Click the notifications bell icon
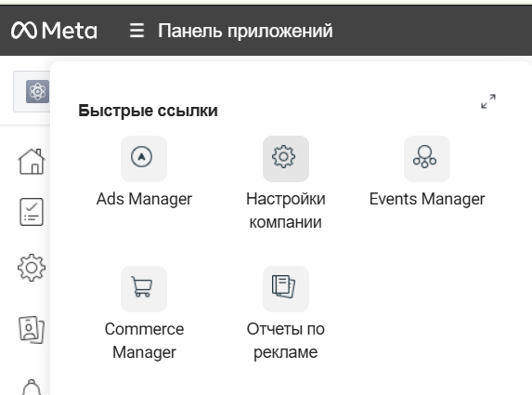Screen dimensions: 532x395 (32, 387)
